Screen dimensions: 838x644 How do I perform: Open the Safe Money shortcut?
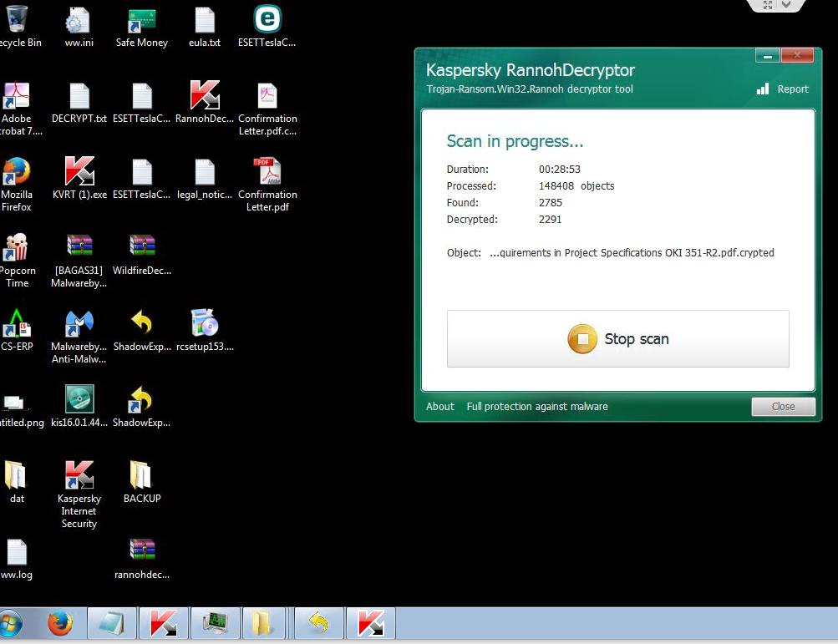point(142,26)
